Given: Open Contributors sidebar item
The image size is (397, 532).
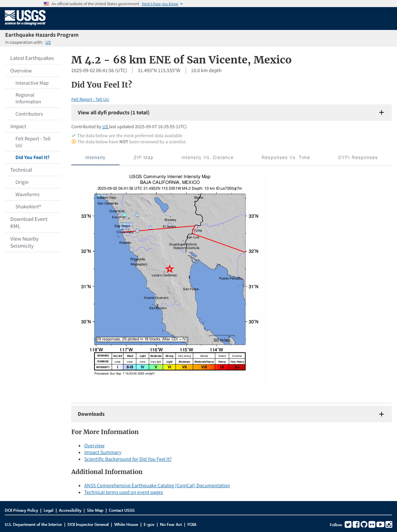Looking at the screenshot, I should coord(33,114).
